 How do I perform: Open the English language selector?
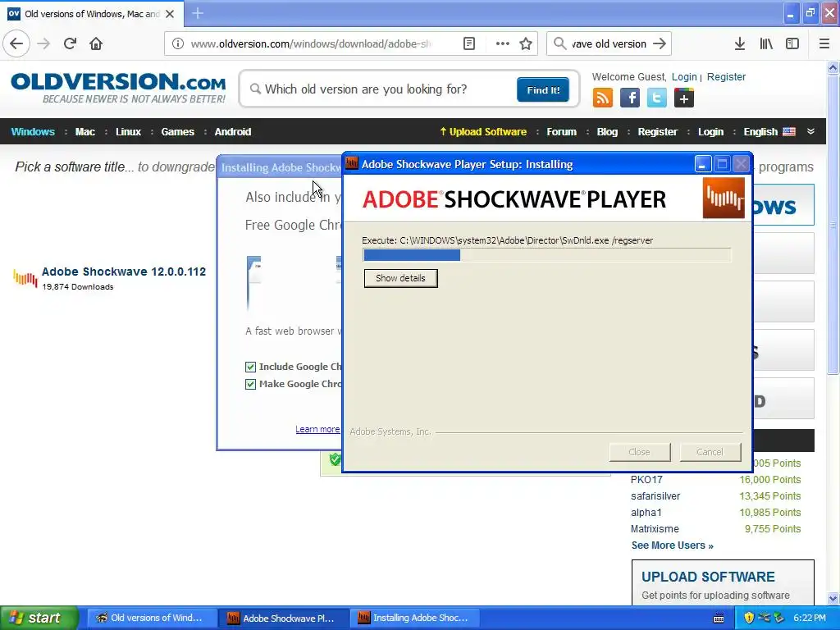coord(769,132)
